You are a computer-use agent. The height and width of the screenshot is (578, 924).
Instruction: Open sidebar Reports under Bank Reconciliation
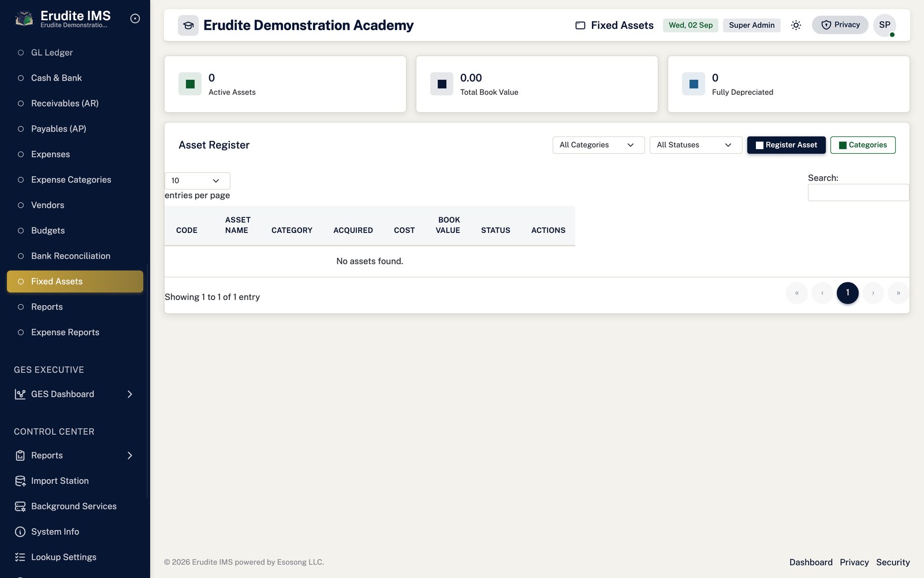pos(75,307)
